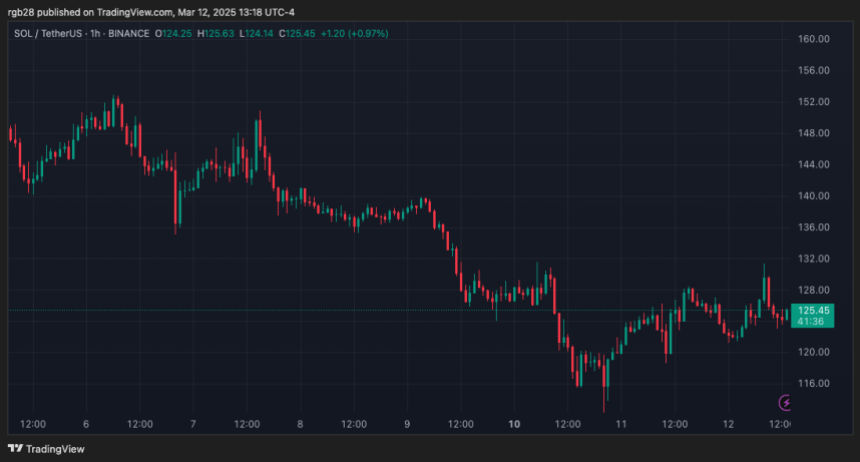Select date 10 on the time axis
860x462 pixels.
514,424
